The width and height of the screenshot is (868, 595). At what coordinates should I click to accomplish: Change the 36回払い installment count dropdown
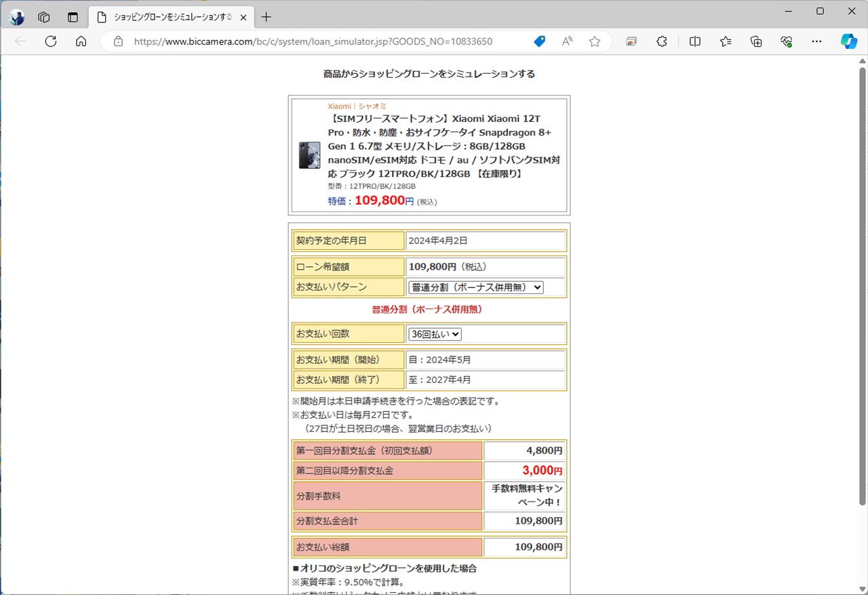(x=434, y=333)
